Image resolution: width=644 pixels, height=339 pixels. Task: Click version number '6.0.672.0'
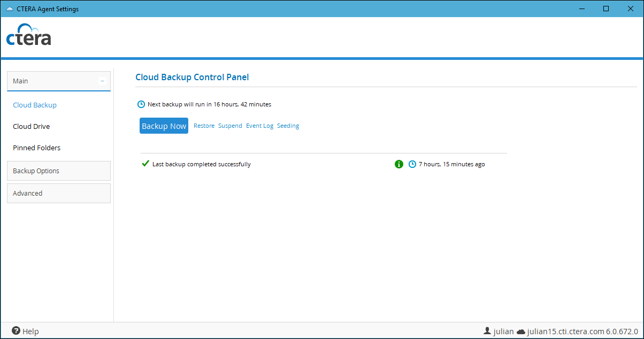(622, 332)
